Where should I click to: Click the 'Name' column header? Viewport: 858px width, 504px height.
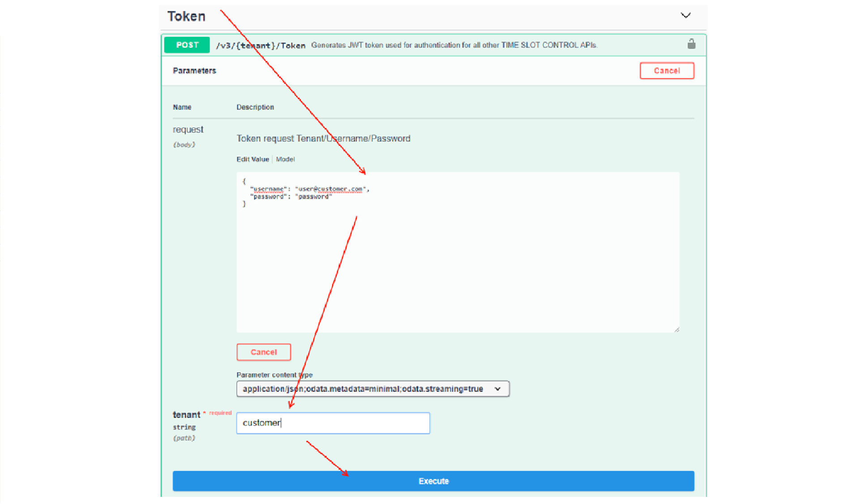(182, 107)
